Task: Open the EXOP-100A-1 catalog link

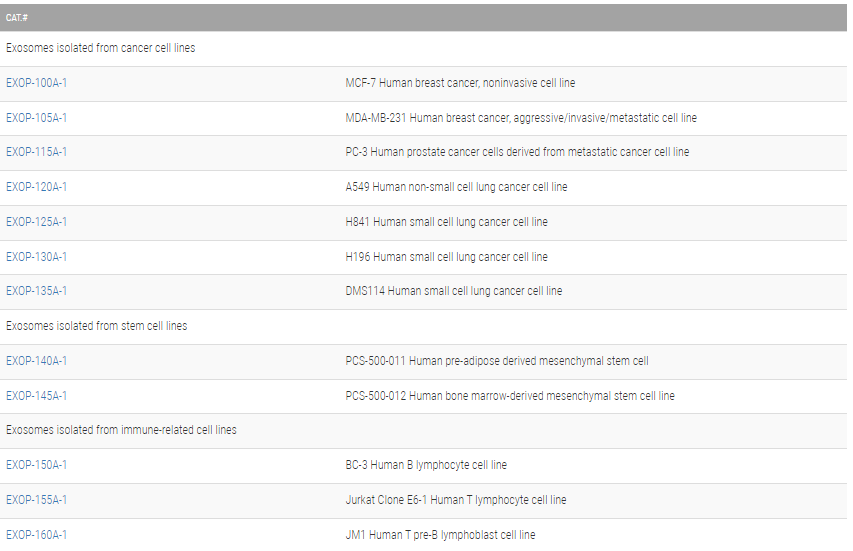Action: click(37, 83)
